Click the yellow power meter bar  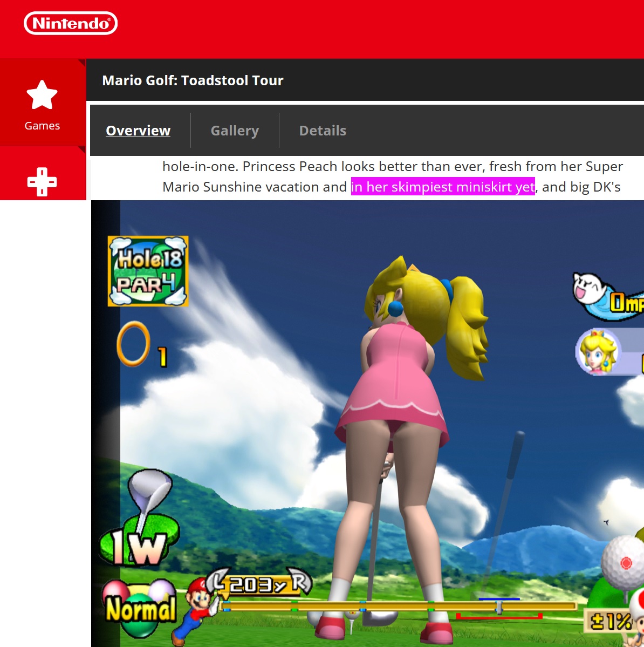tap(398, 606)
